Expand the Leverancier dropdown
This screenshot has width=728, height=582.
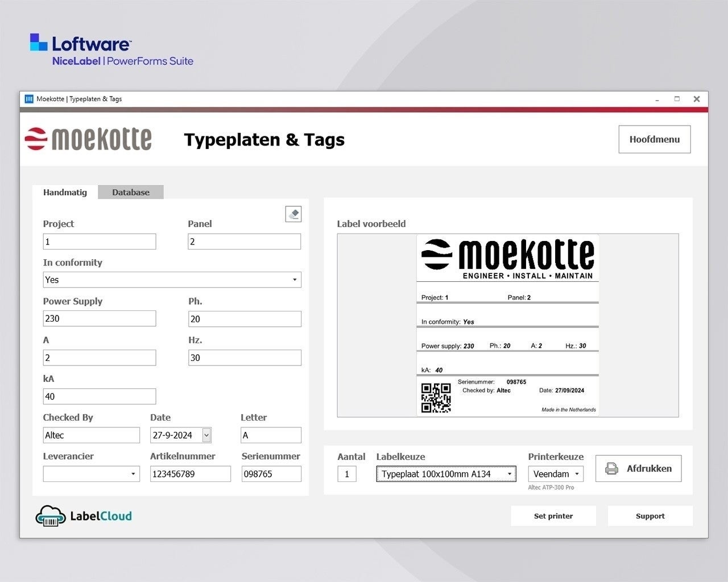pyautogui.click(x=133, y=474)
